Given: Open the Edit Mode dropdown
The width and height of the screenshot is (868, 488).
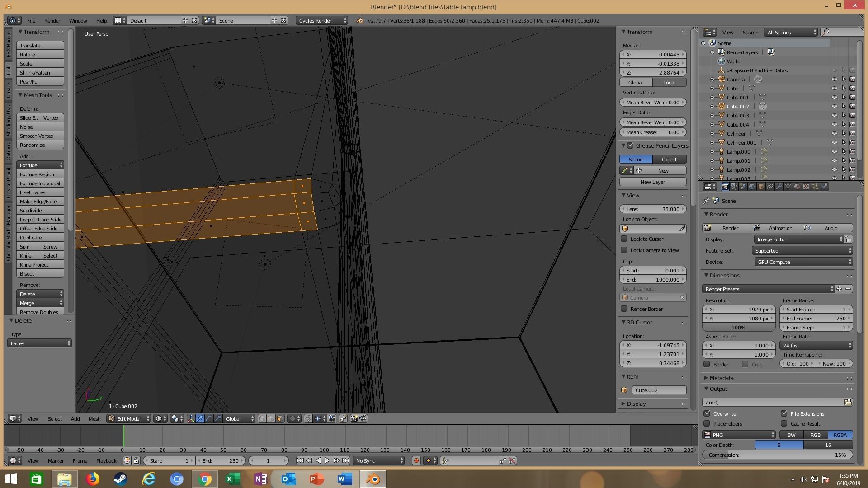Looking at the screenshot, I should [128, 418].
